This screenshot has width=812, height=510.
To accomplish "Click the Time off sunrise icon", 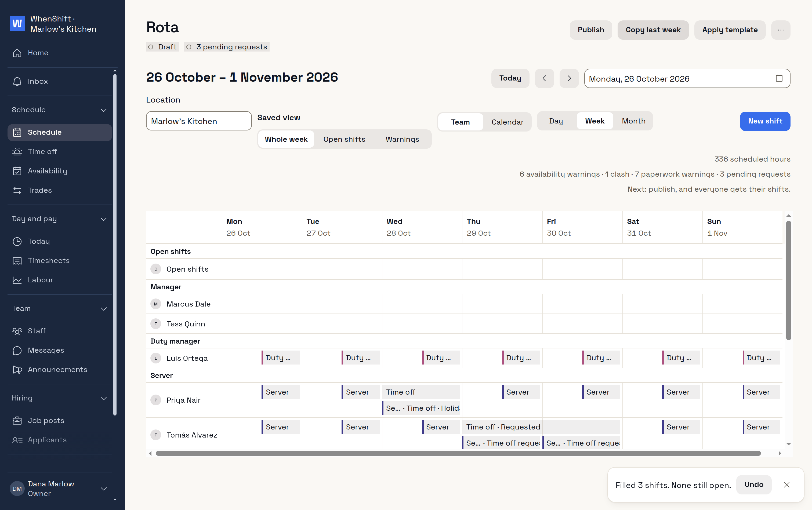I will [17, 152].
